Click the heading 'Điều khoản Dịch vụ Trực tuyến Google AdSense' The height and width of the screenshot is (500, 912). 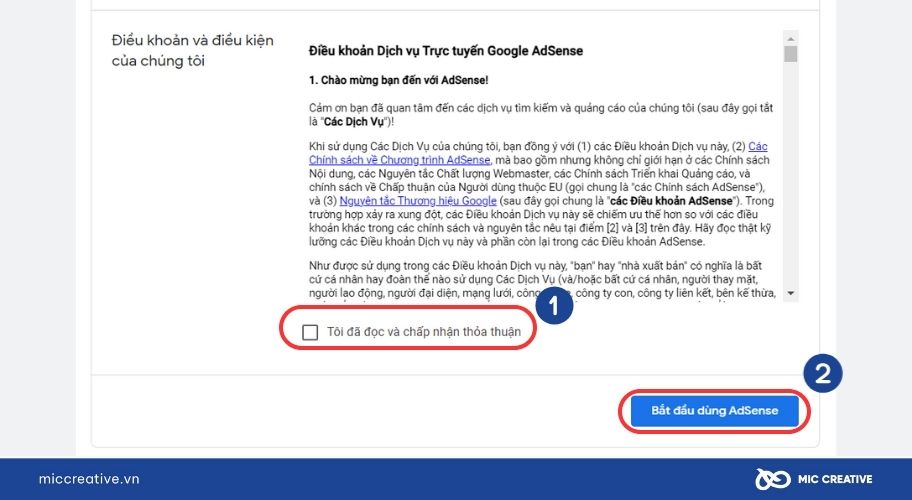(x=446, y=51)
